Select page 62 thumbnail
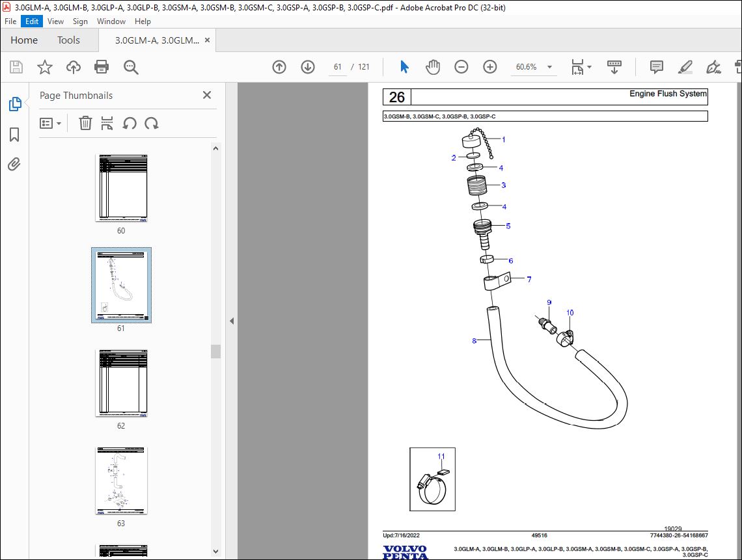Screen dimensions: 742x560 pyautogui.click(x=121, y=383)
